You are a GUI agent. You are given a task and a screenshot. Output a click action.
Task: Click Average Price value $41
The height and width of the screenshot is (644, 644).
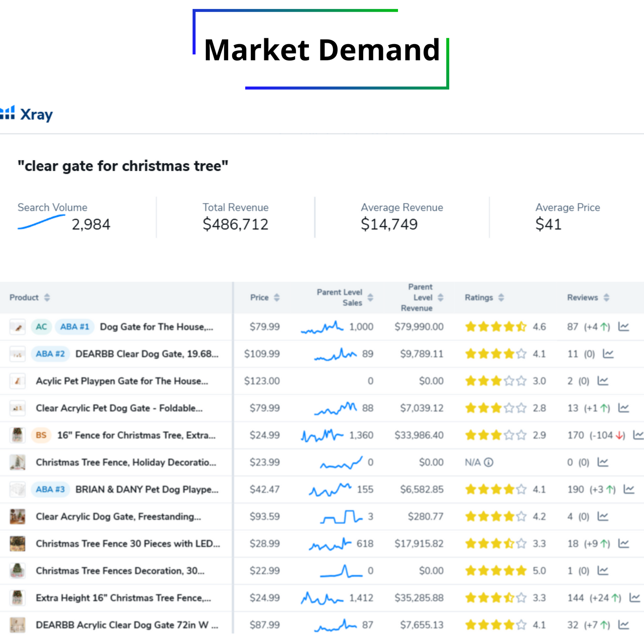click(x=548, y=224)
